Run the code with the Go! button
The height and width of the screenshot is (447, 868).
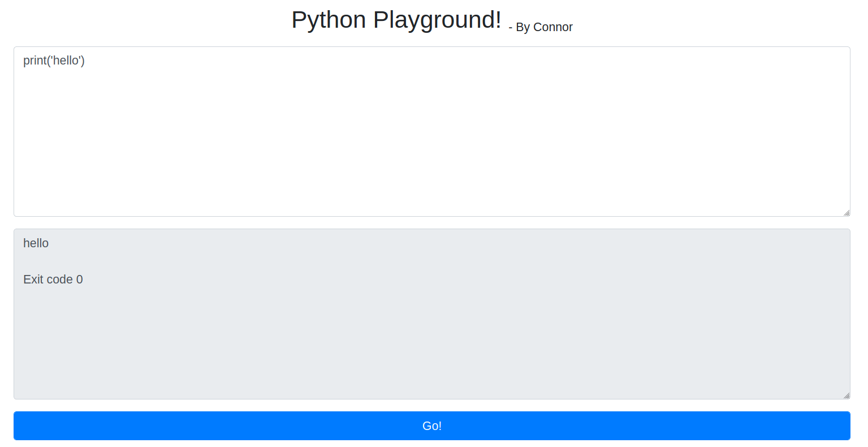coord(432,425)
